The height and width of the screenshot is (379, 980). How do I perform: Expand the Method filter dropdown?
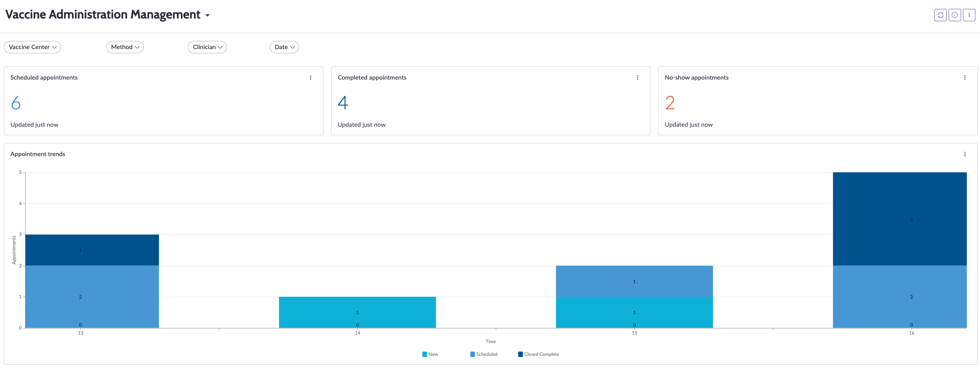[125, 47]
